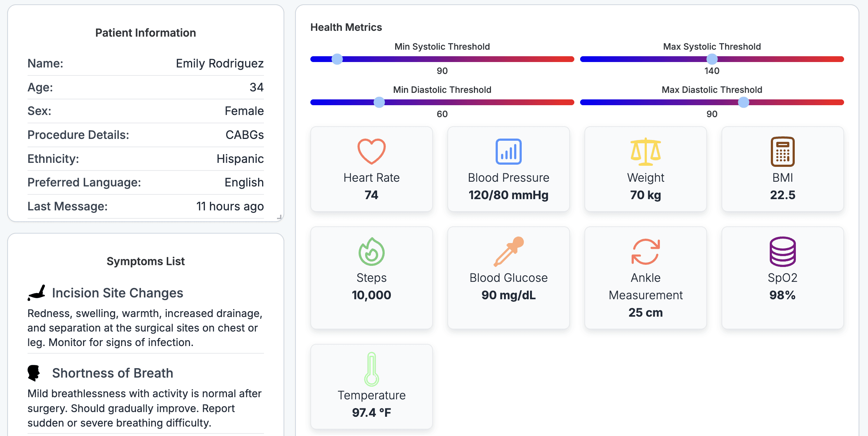
Task: Click the Ankle Measurement refresh icon
Action: 645,252
